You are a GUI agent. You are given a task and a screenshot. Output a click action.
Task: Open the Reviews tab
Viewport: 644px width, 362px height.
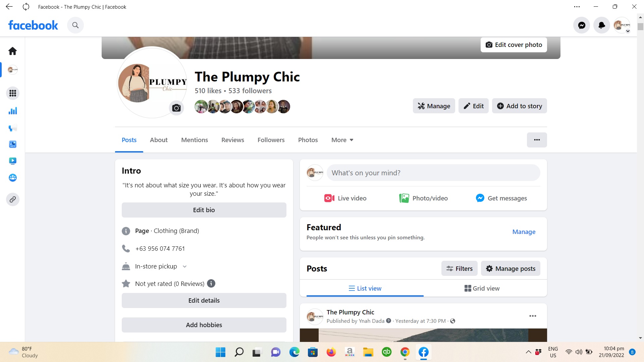tap(232, 140)
